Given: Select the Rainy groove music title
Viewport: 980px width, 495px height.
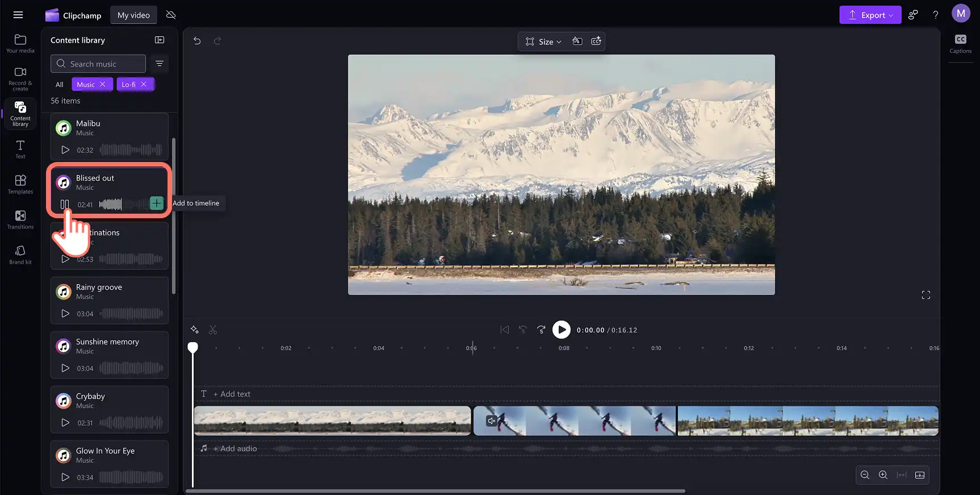Looking at the screenshot, I should pos(99,287).
